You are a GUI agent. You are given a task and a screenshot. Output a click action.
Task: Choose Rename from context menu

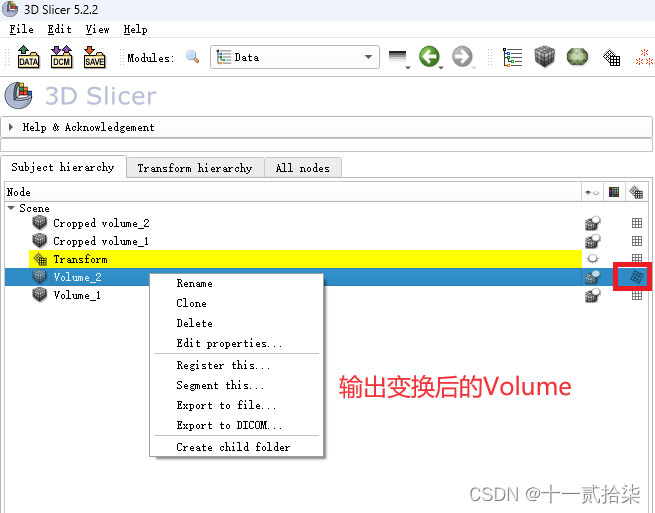click(x=236, y=283)
